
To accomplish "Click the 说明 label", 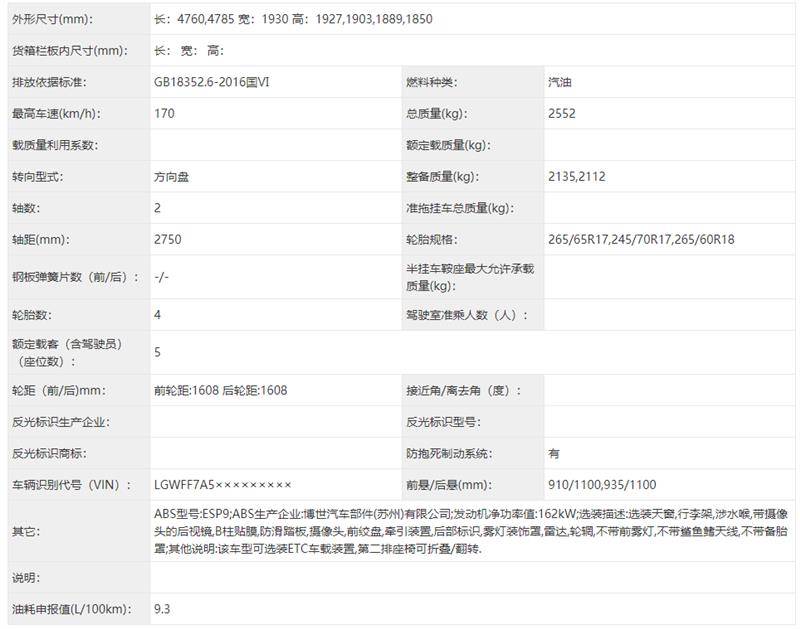I will tap(26, 578).
